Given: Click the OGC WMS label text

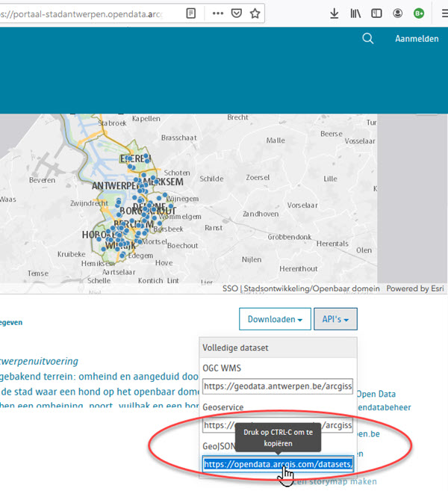Looking at the screenshot, I should pyautogui.click(x=222, y=368).
